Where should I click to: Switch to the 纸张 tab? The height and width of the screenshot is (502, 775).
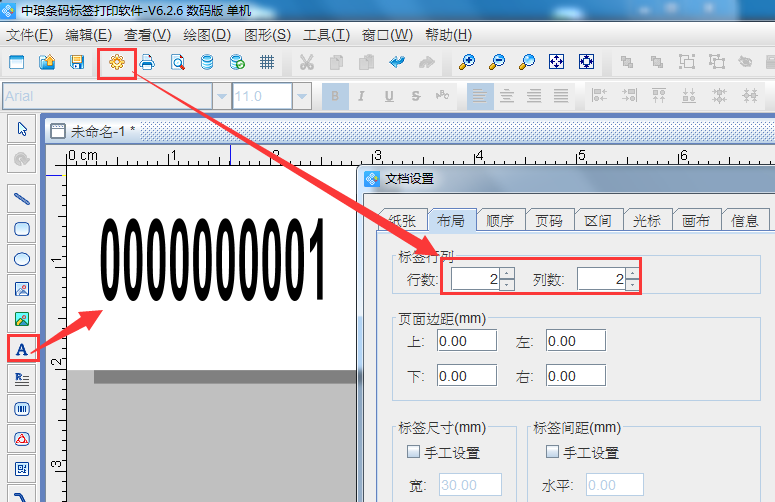pos(402,220)
